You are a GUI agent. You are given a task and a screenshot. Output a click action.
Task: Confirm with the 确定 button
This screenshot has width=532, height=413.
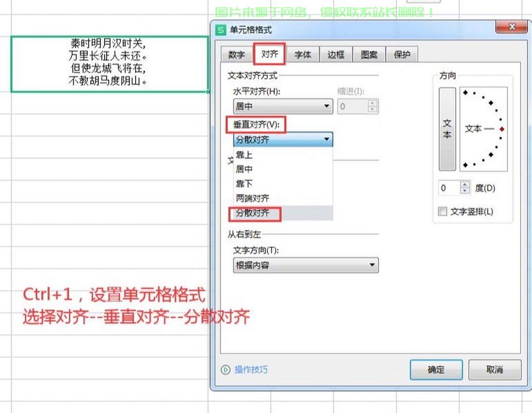437,370
